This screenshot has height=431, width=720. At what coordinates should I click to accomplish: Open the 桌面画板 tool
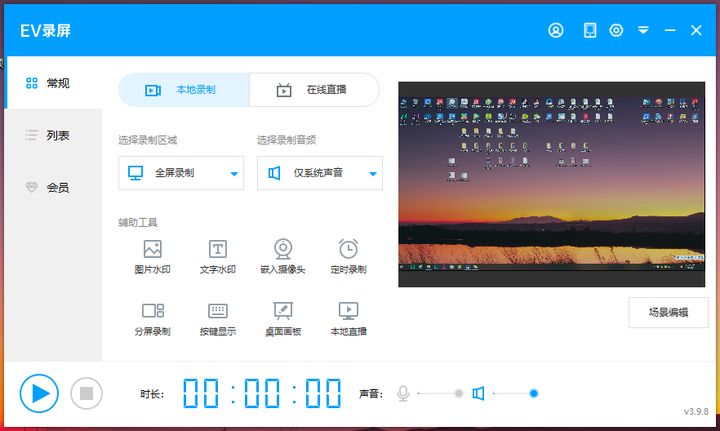click(x=283, y=319)
